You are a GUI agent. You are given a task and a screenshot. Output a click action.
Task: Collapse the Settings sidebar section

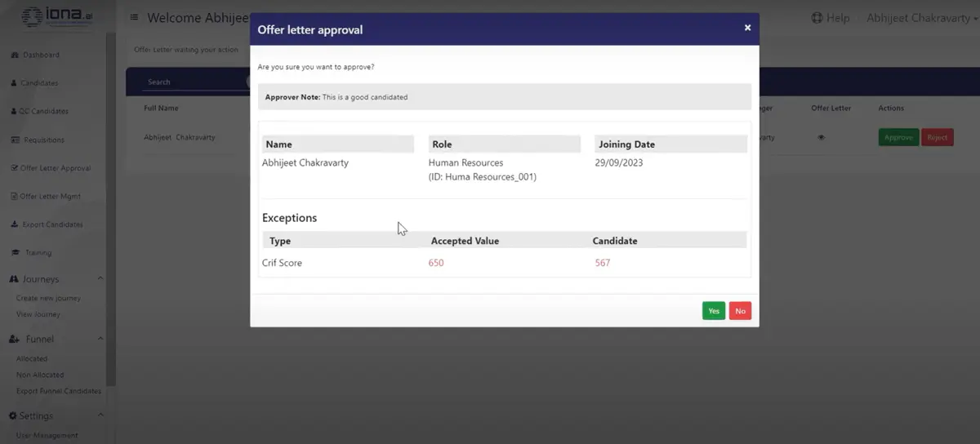click(100, 415)
